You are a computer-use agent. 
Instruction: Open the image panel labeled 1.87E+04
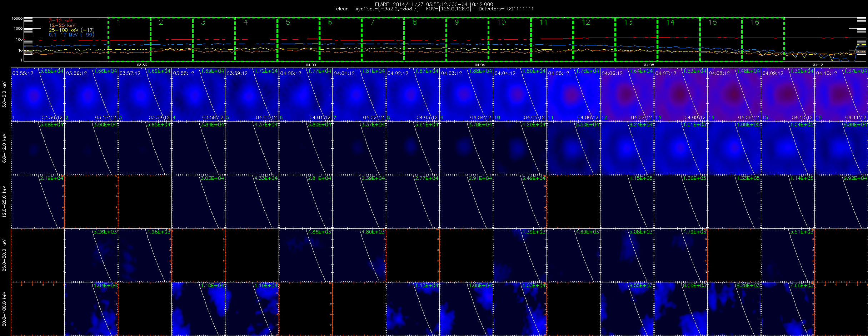pos(413,94)
